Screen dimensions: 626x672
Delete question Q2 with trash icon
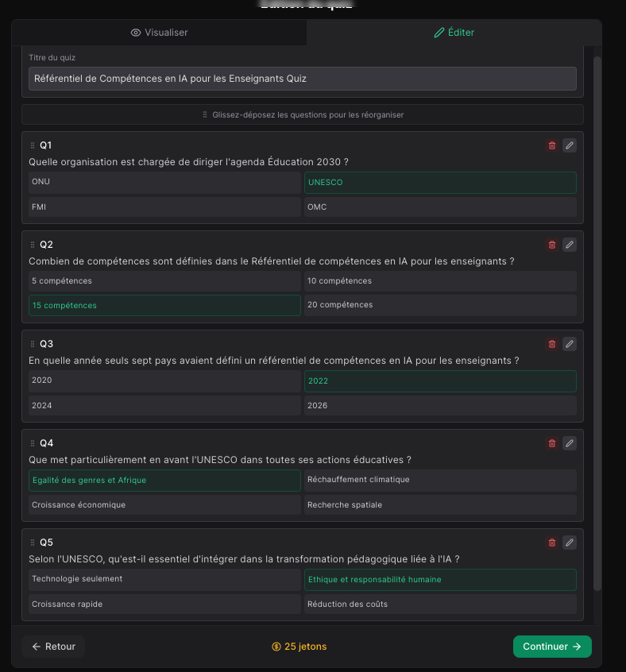(552, 245)
